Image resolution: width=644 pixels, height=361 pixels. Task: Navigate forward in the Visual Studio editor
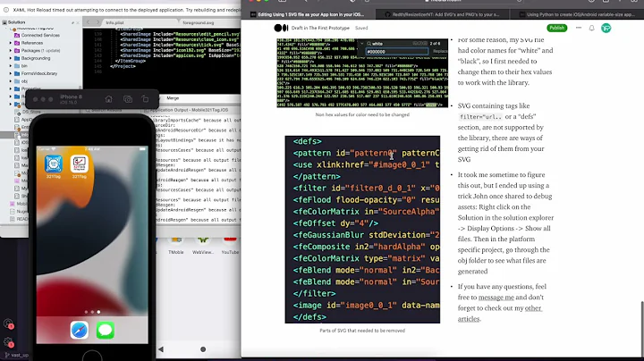point(97,22)
